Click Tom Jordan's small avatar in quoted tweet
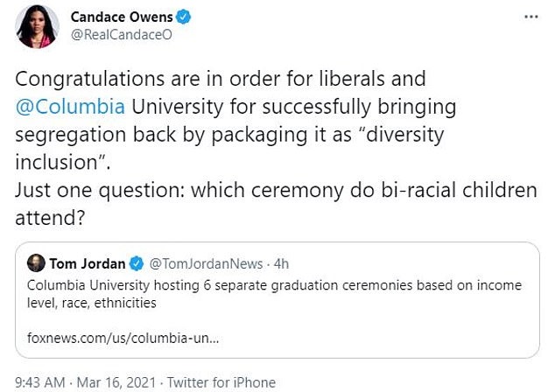 tap(36, 263)
